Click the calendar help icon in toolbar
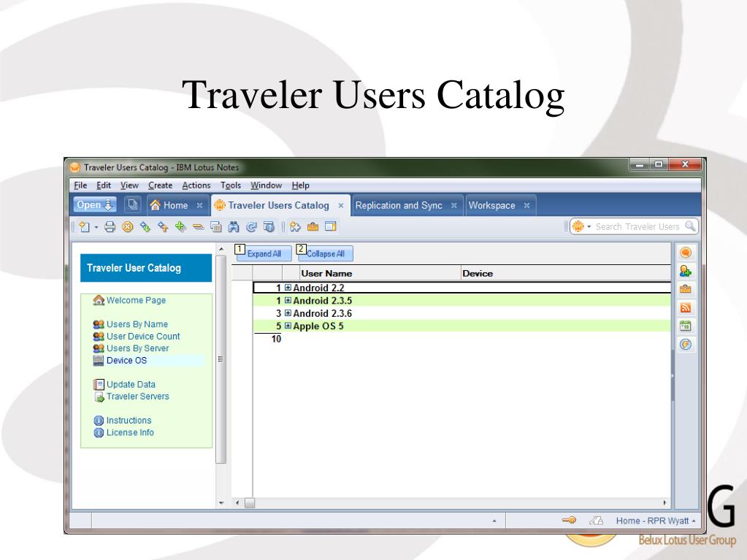Screen dimensions: 747x560 [x=269, y=227]
